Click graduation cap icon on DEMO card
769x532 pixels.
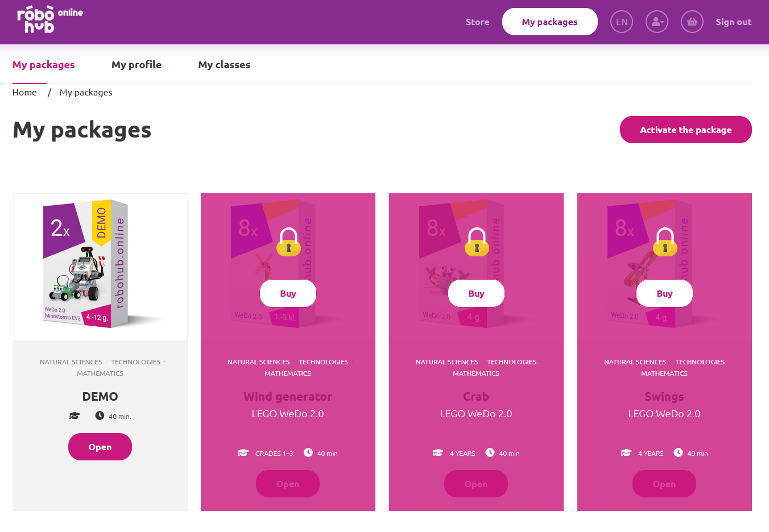coord(75,416)
